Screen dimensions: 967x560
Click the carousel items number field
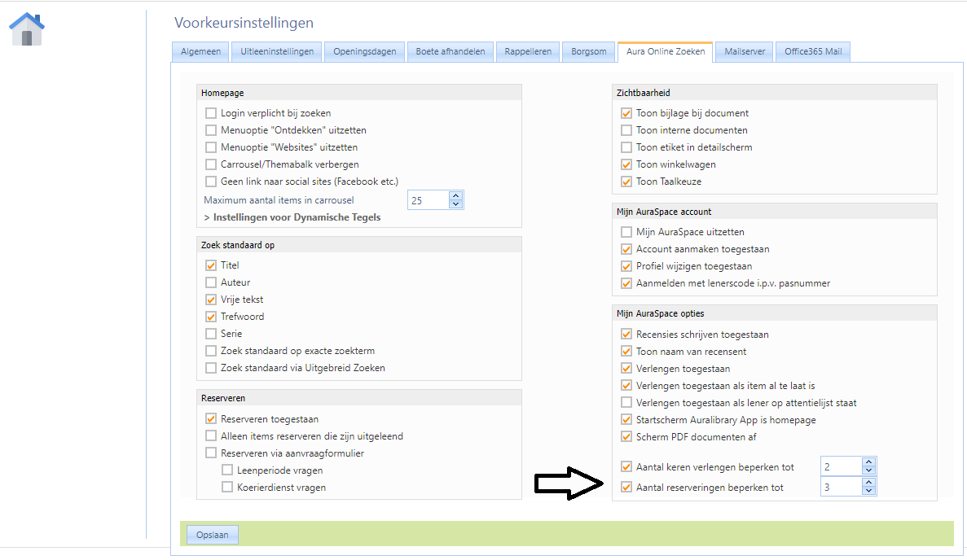click(x=427, y=200)
